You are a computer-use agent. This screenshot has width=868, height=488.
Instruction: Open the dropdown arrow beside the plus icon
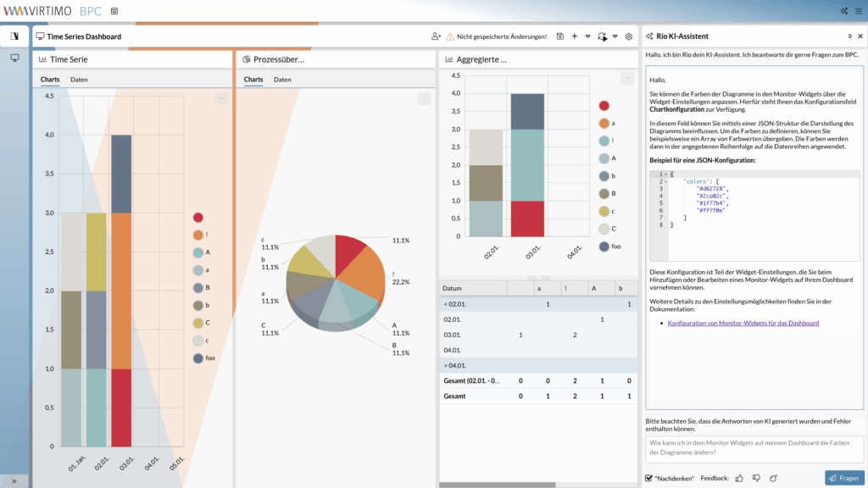coord(587,36)
